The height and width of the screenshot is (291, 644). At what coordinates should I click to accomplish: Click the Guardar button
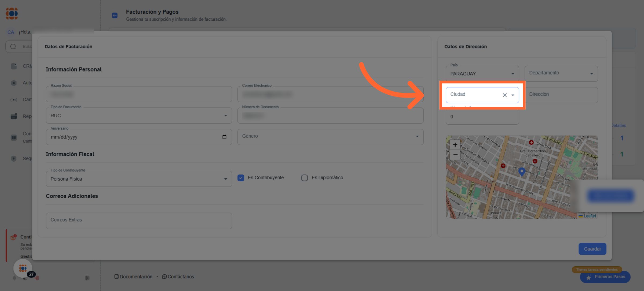click(x=592, y=249)
